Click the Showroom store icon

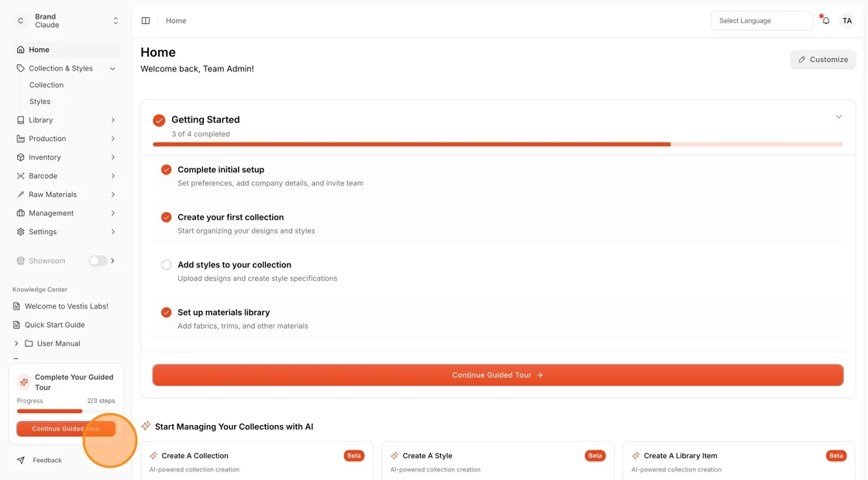[20, 261]
